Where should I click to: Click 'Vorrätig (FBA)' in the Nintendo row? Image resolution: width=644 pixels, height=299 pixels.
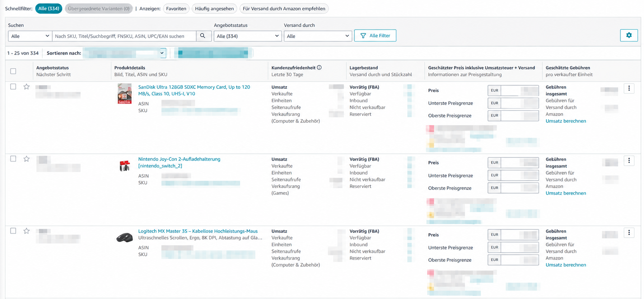(x=364, y=159)
